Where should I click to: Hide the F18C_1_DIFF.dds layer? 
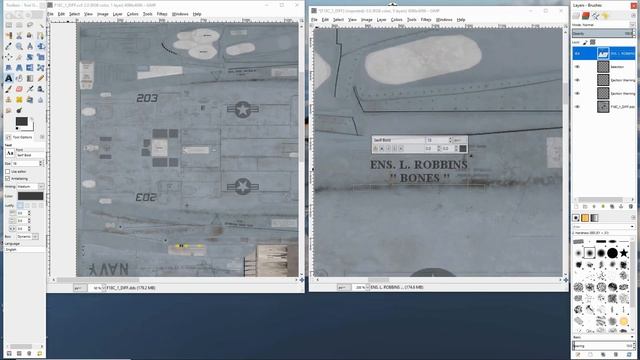[577, 107]
